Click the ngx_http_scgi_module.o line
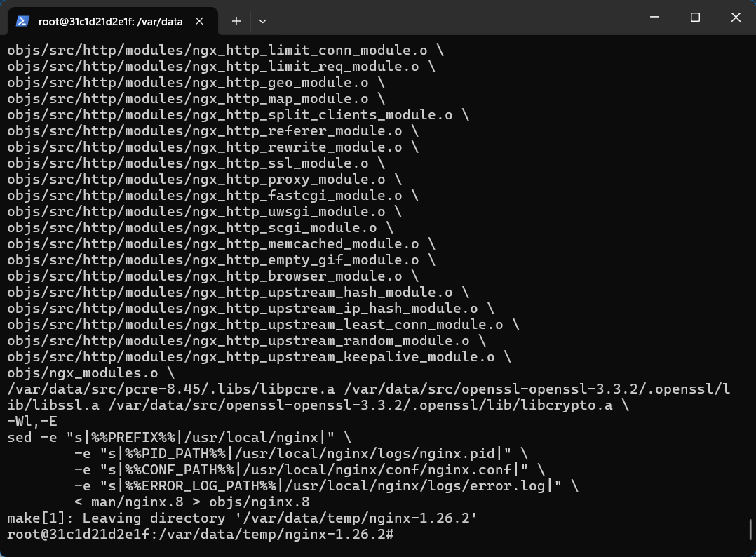 coord(200,227)
